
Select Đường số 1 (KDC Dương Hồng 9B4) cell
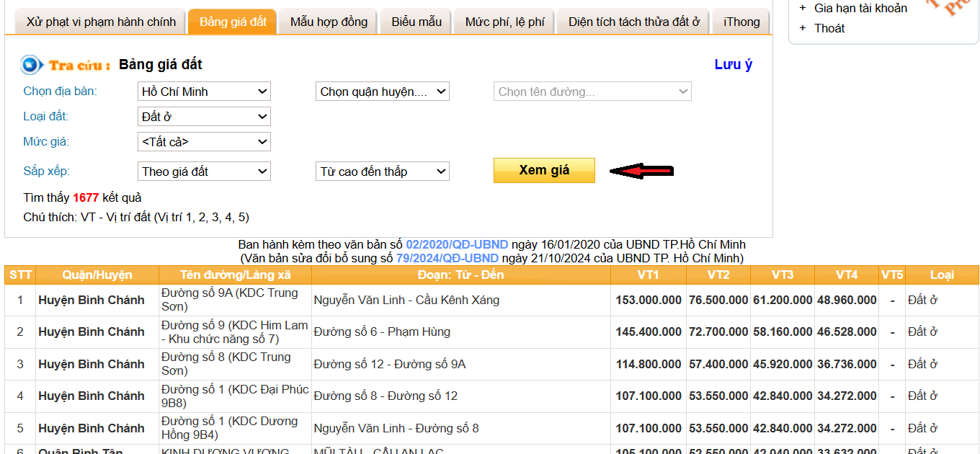click(x=235, y=428)
